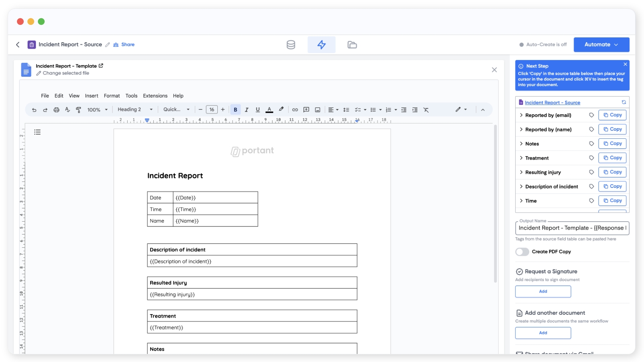This screenshot has width=644, height=362.
Task: Copy the Treatment field tag
Action: point(612,158)
